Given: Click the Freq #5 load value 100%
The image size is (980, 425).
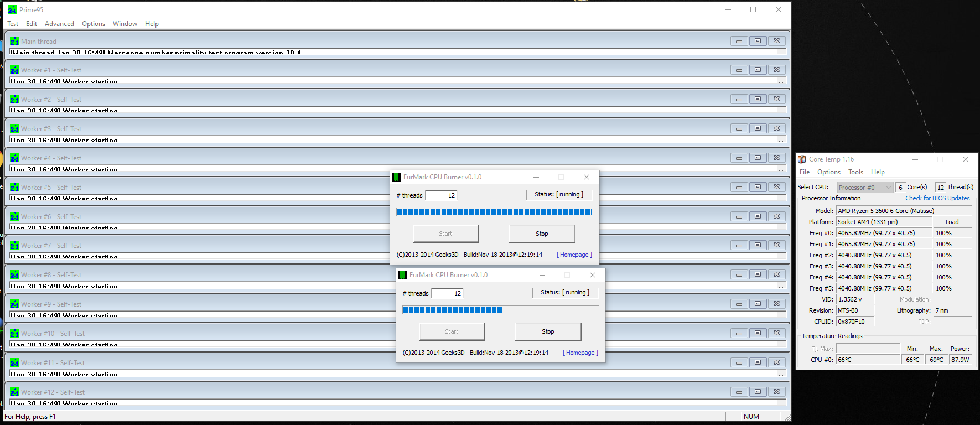Looking at the screenshot, I should 952,288.
